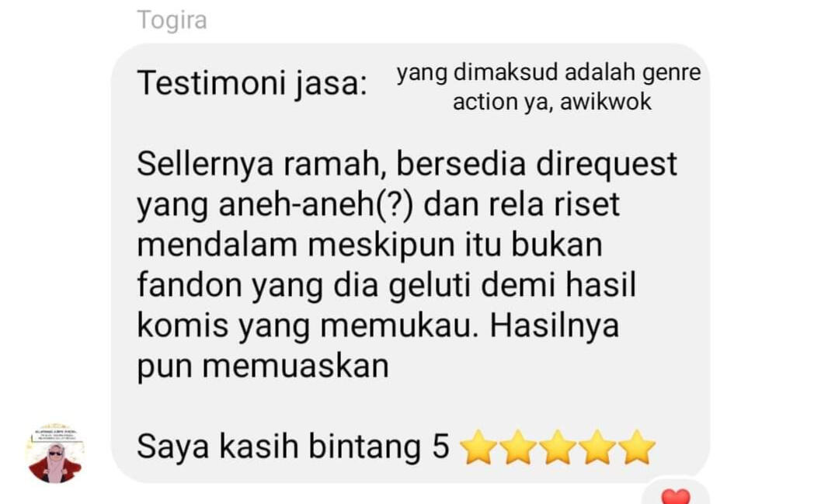
Task: Click the middle third star emoji
Action: click(x=558, y=447)
